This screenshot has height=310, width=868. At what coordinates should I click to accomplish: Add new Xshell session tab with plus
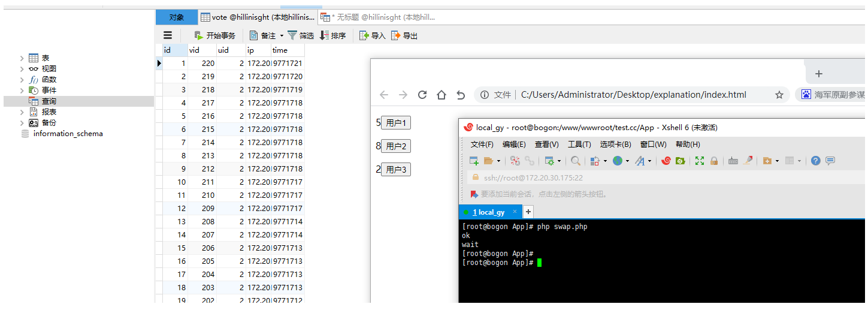(x=528, y=212)
